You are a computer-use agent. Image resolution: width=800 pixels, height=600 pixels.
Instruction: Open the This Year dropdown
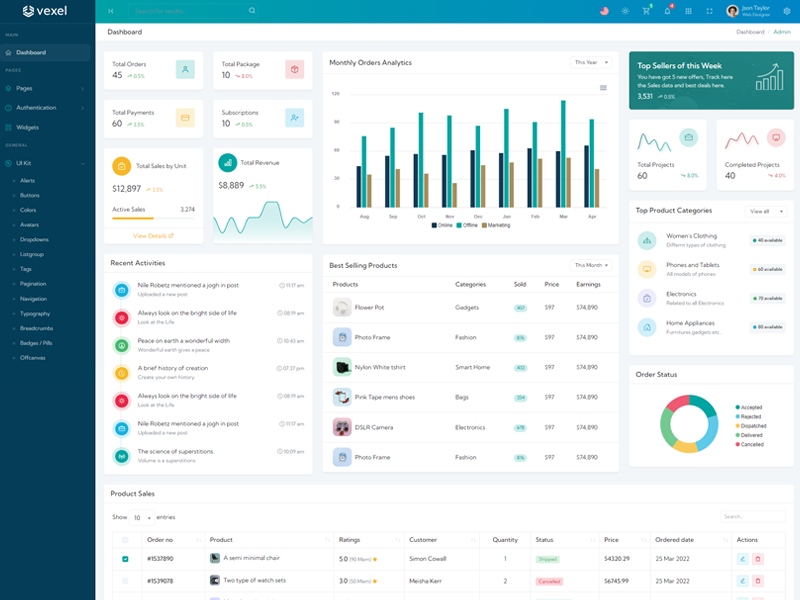point(591,62)
